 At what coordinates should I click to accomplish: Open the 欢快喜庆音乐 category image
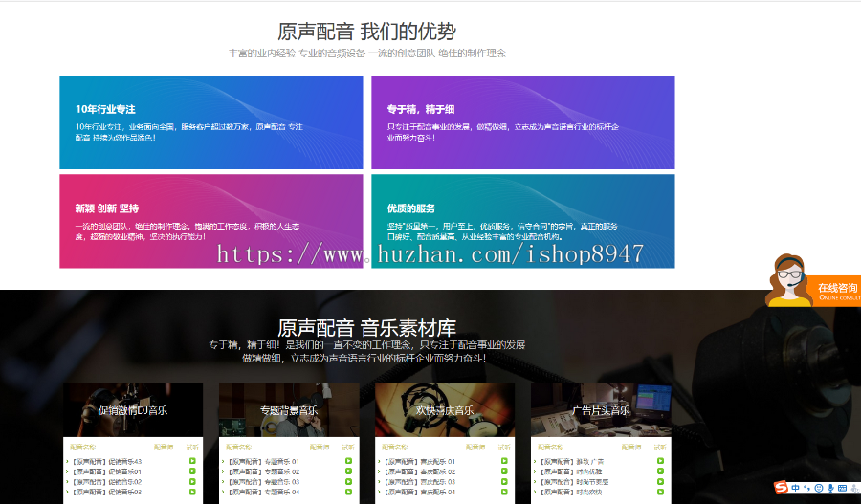click(445, 410)
